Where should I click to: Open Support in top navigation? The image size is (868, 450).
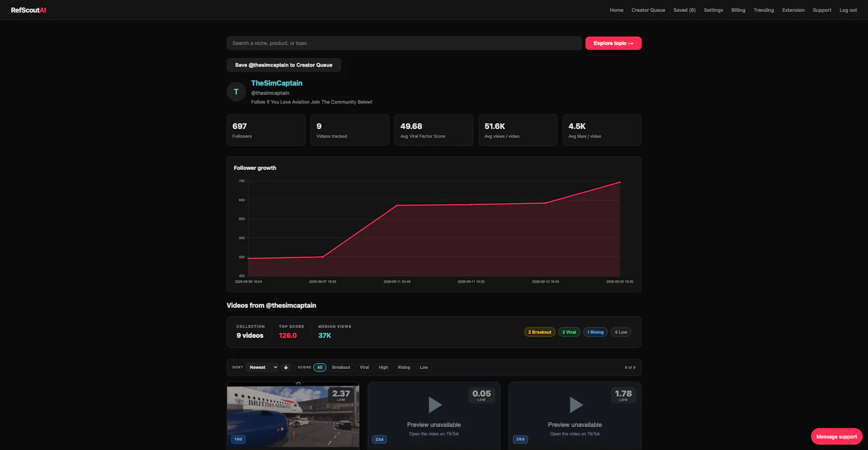[822, 10]
